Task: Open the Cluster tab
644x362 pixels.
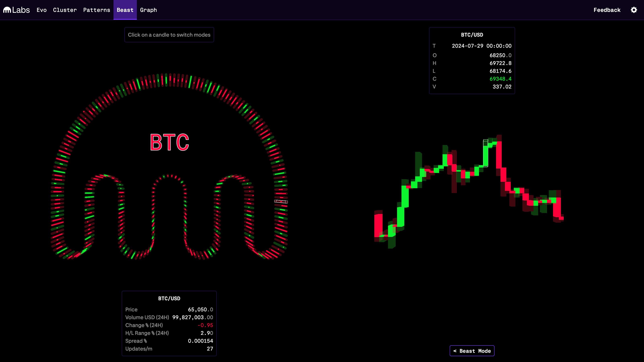Action: pos(65,10)
